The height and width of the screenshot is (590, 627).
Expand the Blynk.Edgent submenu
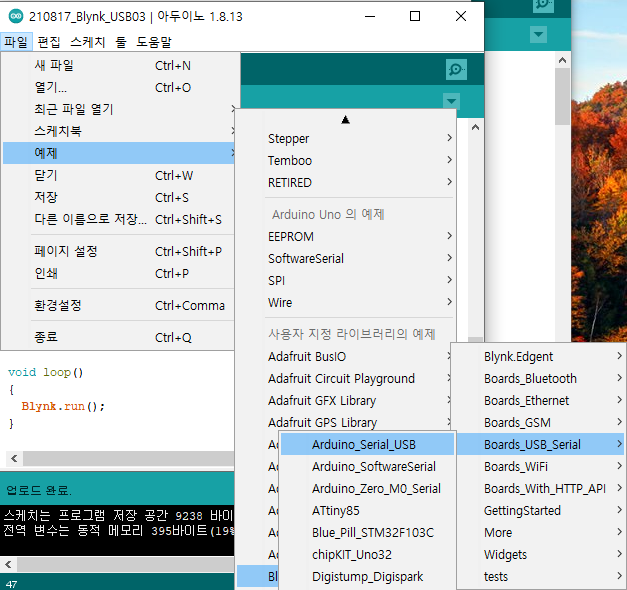(540, 356)
